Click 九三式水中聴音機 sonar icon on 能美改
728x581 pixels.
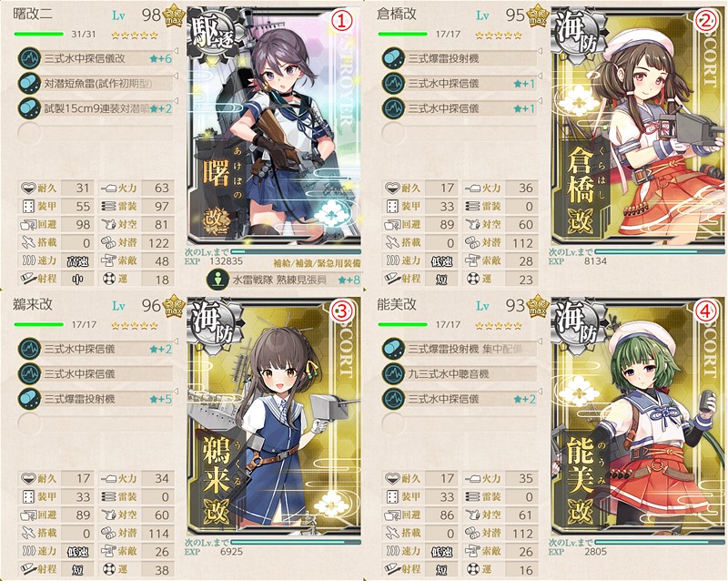click(x=393, y=373)
